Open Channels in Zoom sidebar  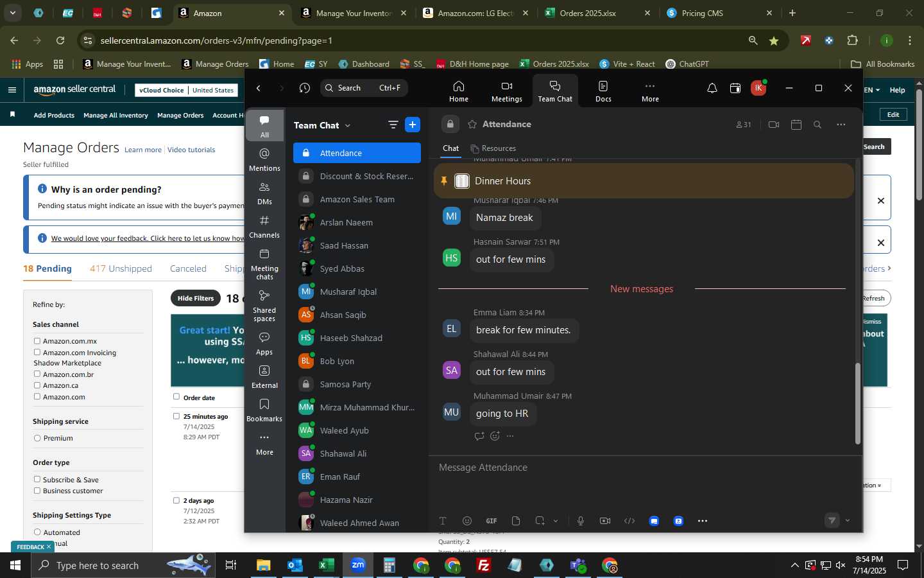[x=264, y=226]
